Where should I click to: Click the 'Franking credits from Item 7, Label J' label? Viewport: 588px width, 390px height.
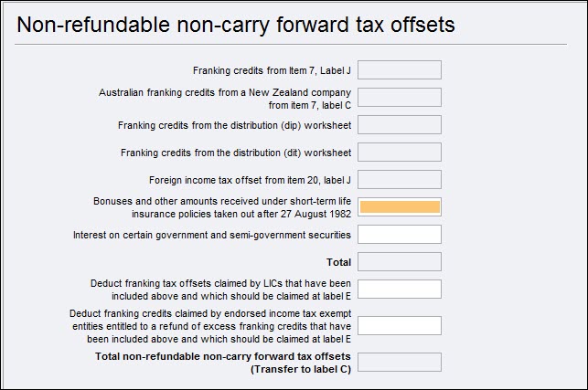coord(273,70)
